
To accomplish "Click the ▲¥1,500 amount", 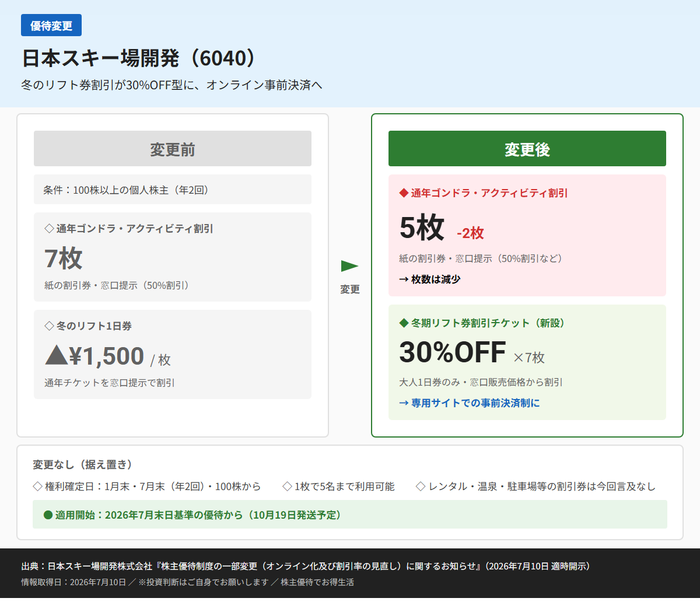I will tap(94, 356).
